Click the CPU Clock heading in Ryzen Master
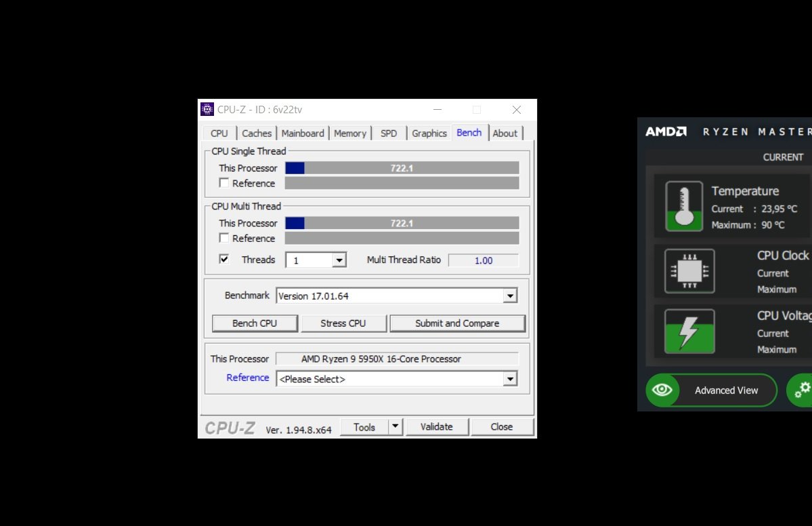The width and height of the screenshot is (812, 526). coord(782,256)
